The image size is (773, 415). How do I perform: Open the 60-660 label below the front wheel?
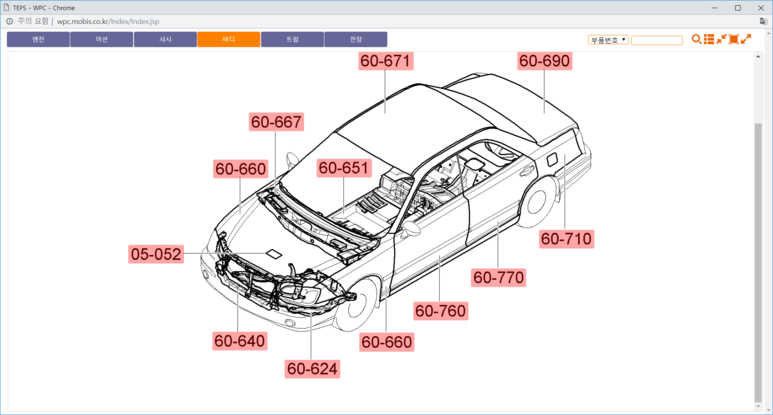386,342
